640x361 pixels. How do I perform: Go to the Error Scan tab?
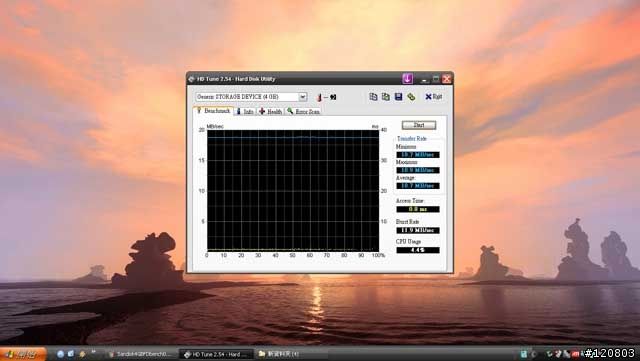coord(304,111)
